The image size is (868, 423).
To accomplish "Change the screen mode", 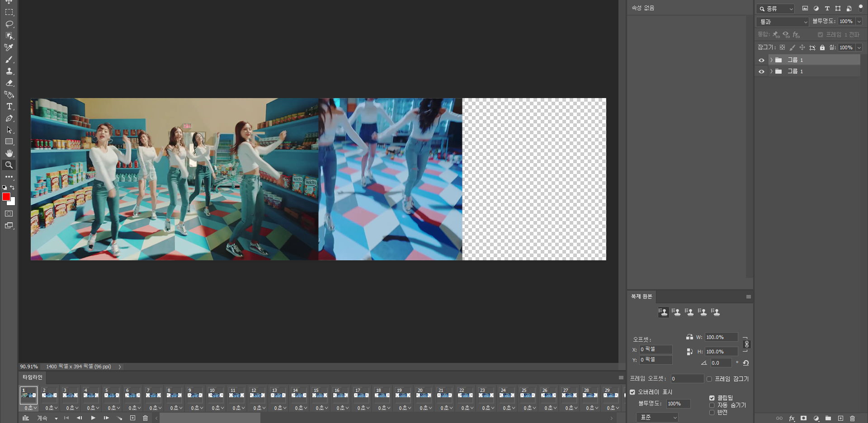I will pos(9,225).
